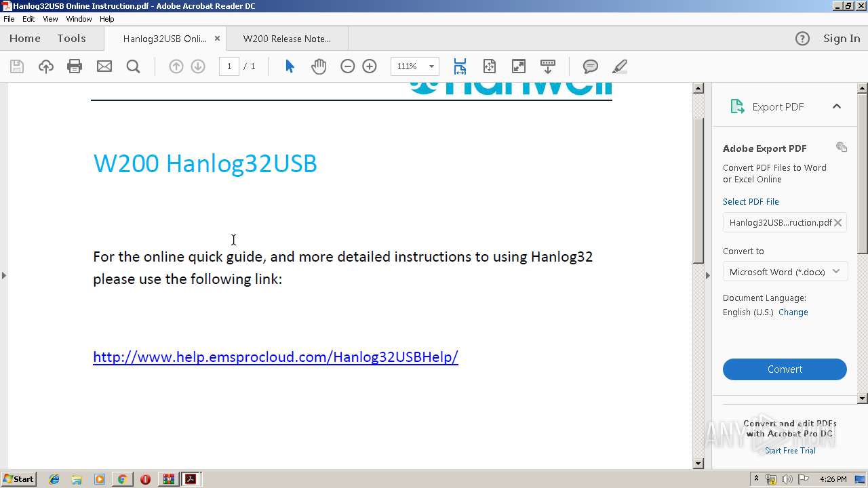Open Internet Explorer from taskbar
The width and height of the screenshot is (868, 488).
pyautogui.click(x=54, y=479)
